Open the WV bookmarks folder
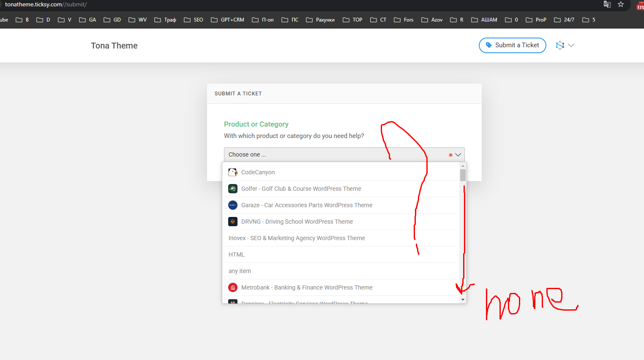The image size is (644, 360). pyautogui.click(x=137, y=20)
